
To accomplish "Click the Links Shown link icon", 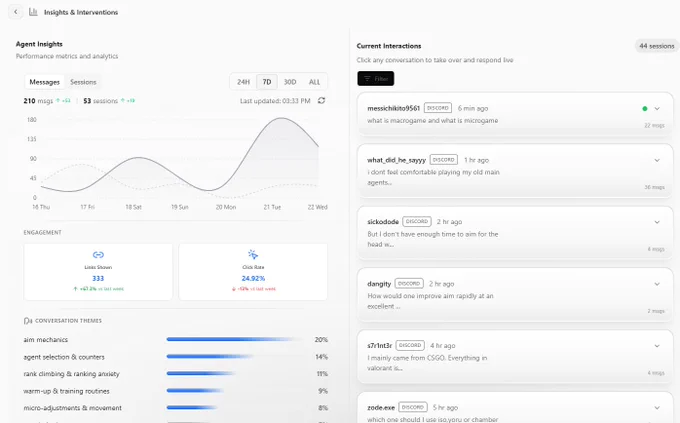I will pyautogui.click(x=98, y=255).
